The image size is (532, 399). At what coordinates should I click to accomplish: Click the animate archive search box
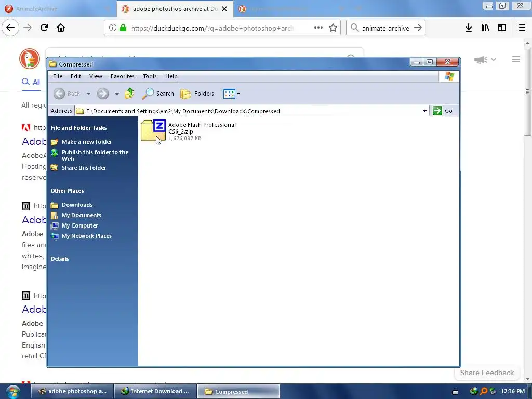(385, 28)
